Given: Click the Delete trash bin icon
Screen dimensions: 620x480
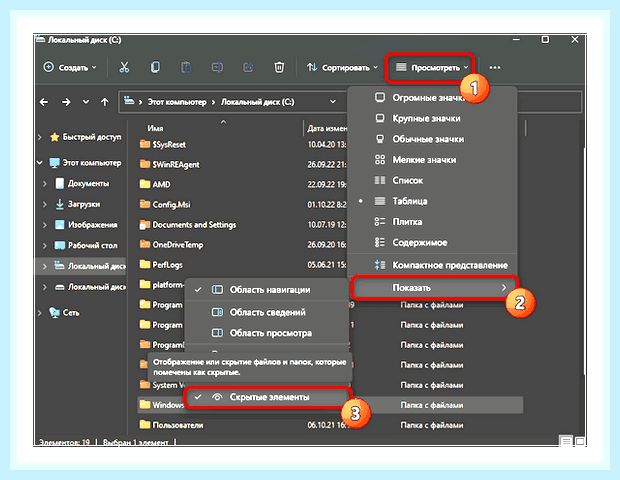Looking at the screenshot, I should (x=279, y=67).
